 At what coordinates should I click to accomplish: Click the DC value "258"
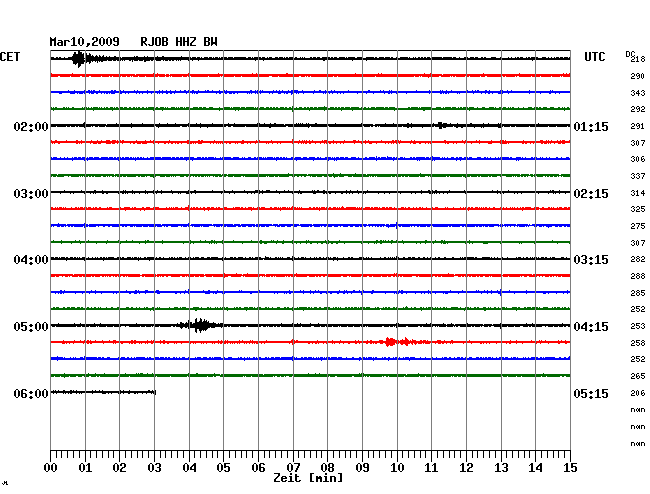[638, 343]
